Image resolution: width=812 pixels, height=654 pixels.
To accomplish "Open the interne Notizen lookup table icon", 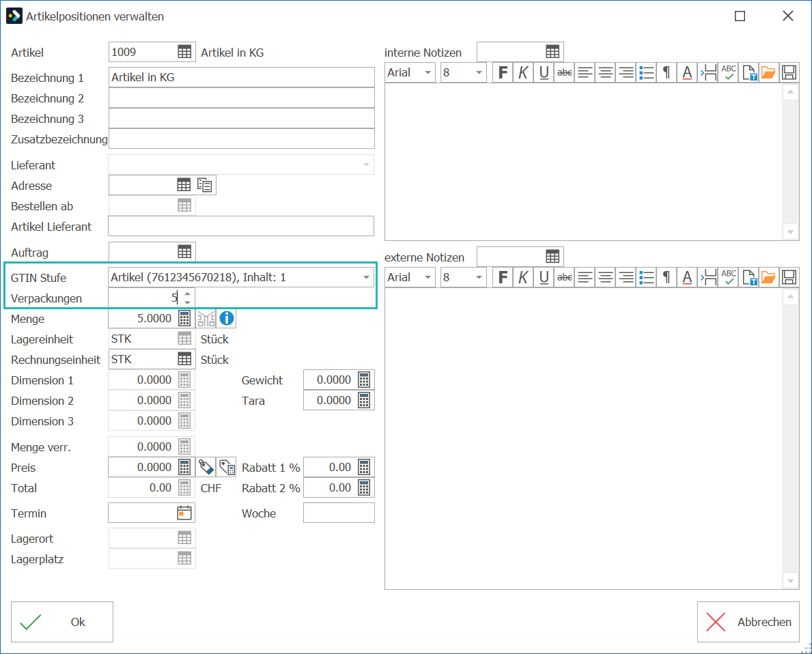I will pyautogui.click(x=552, y=52).
